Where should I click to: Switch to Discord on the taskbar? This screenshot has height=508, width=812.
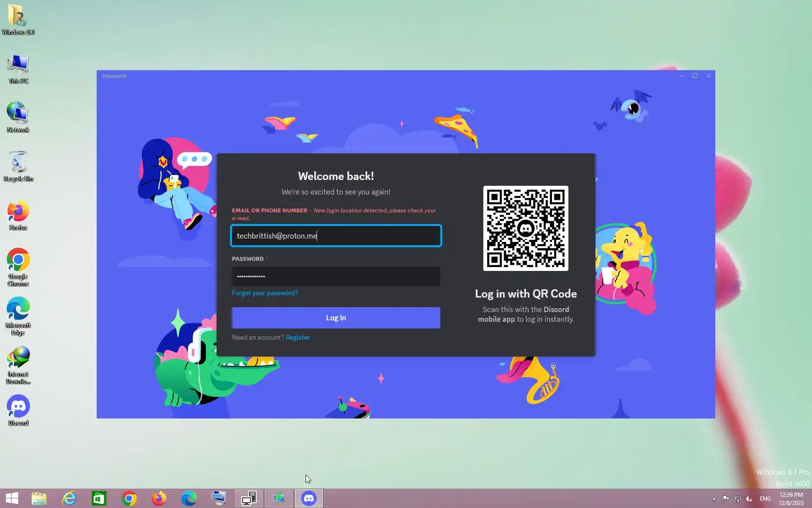click(x=309, y=498)
